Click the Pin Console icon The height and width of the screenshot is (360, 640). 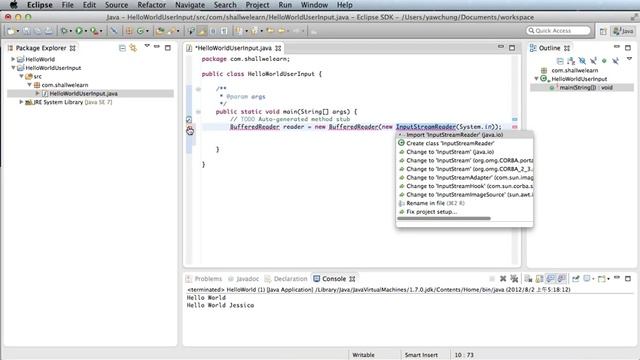point(576,279)
